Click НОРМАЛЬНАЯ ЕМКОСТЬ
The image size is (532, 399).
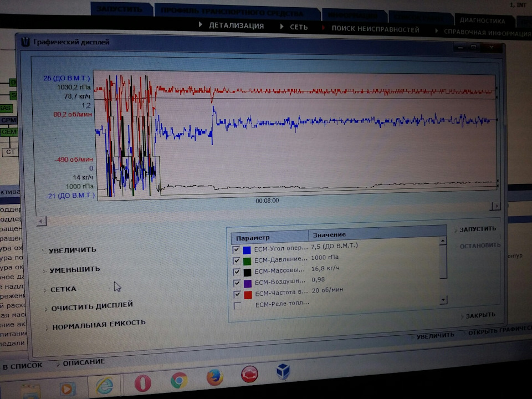(x=99, y=325)
